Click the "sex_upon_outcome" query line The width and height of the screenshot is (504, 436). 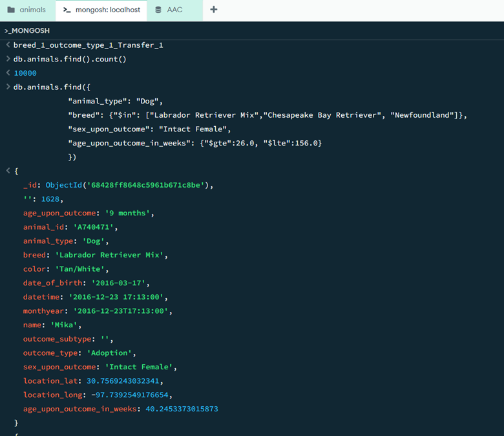(149, 129)
